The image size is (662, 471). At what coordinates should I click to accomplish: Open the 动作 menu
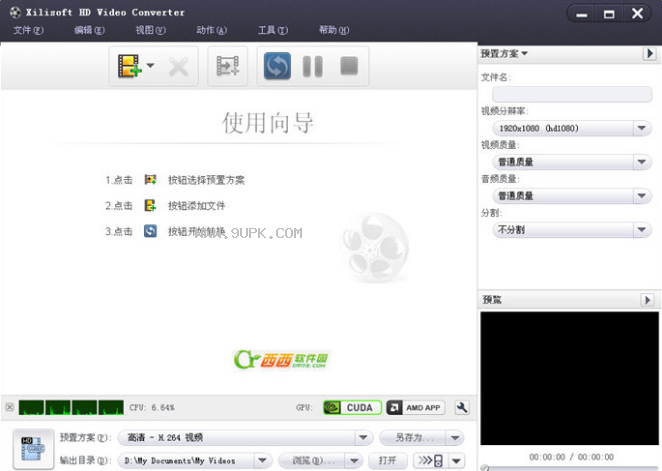click(212, 30)
